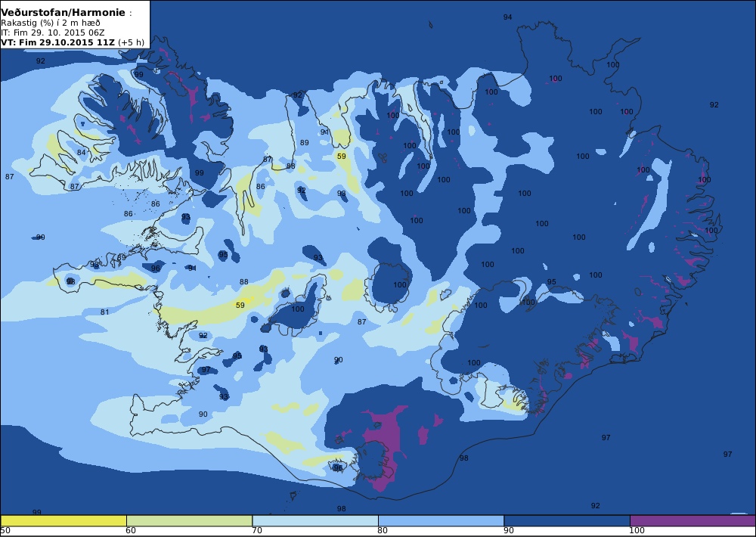This screenshot has height=537, width=756.
Task: Click the '94' humidity value on the map
Action: point(508,17)
